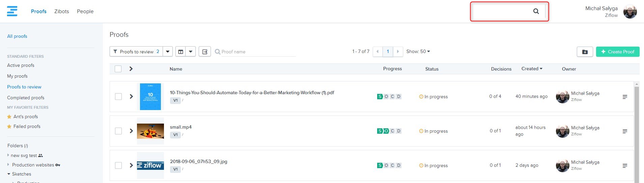Screen dimensions: 644x183
Task: Switch to the People tab
Action: [x=85, y=11]
